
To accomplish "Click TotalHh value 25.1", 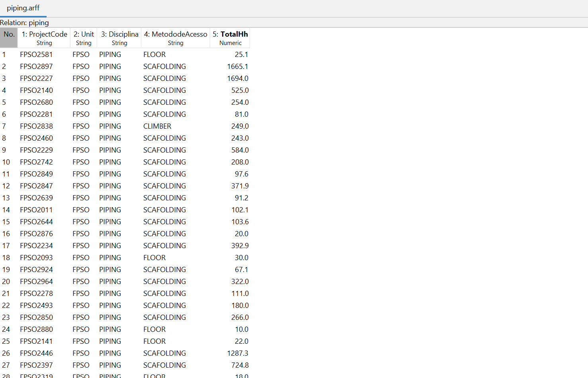I will (241, 55).
